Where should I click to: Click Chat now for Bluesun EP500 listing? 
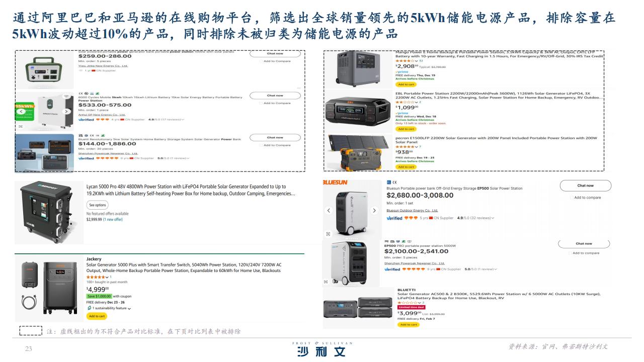pos(585,186)
